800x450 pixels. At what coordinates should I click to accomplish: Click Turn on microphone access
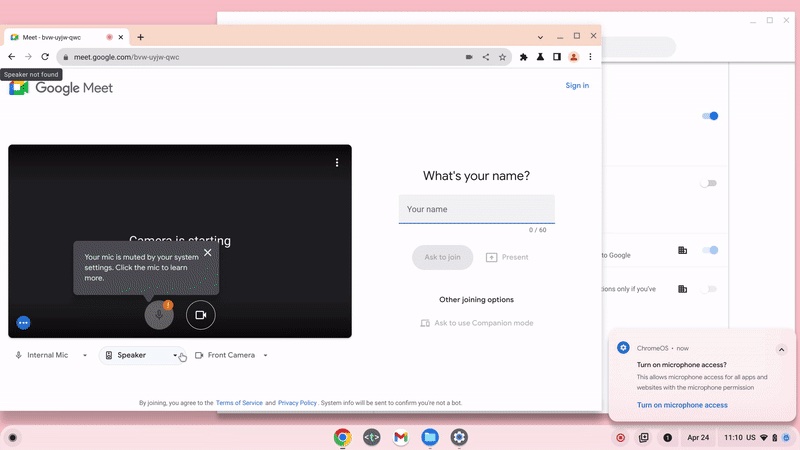coord(682,405)
